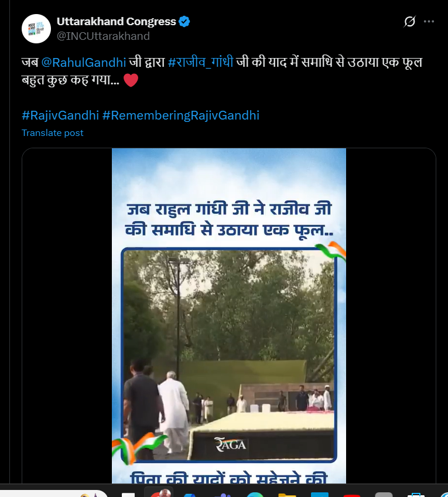
Task: Click the Grok explain-post icon
Action: click(x=409, y=22)
